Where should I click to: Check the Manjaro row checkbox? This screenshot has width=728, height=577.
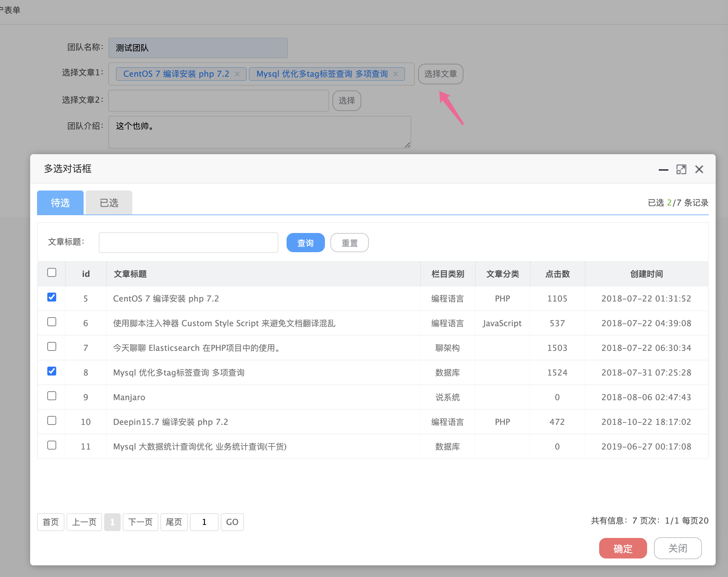[52, 396]
